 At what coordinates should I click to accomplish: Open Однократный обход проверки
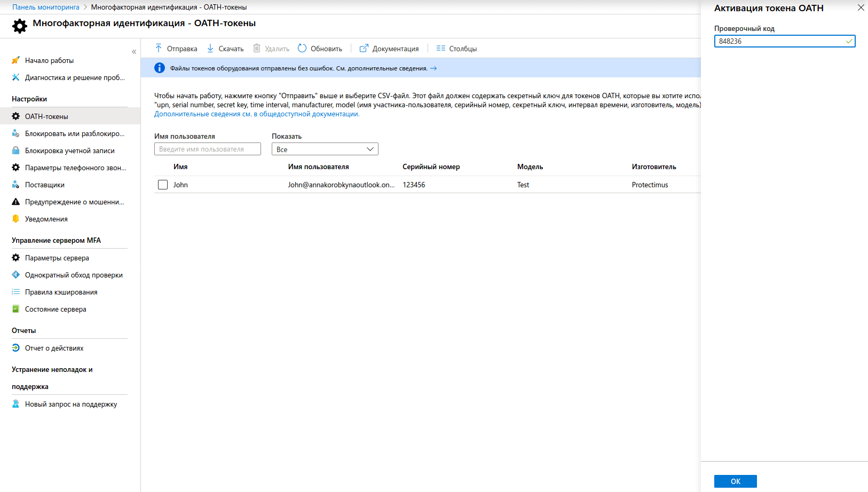74,275
